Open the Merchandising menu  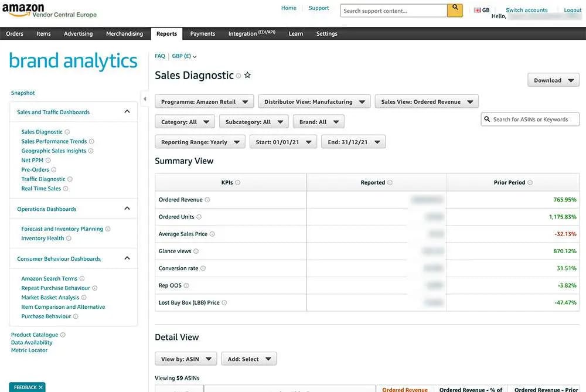(x=124, y=33)
